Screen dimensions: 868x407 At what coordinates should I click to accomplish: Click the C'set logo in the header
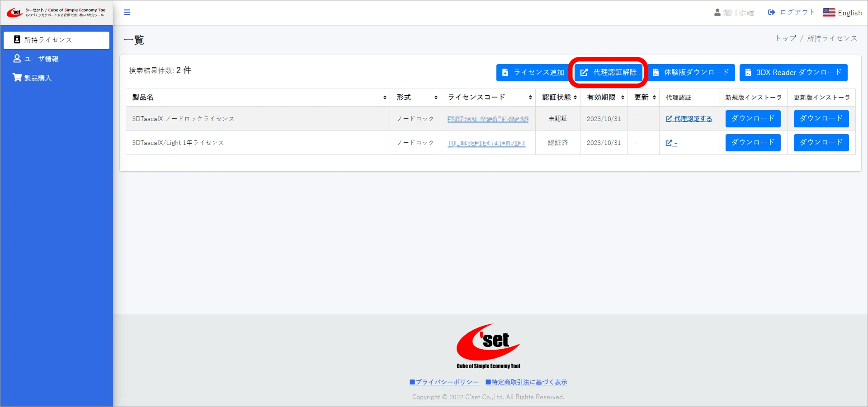14,12
